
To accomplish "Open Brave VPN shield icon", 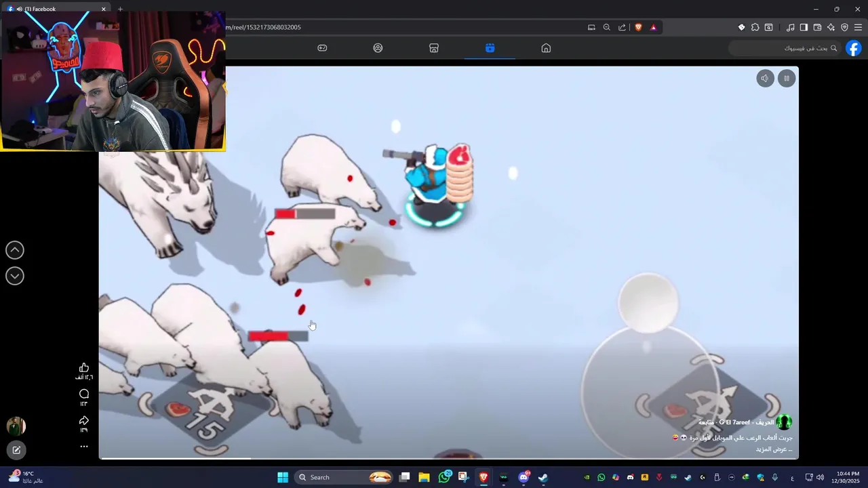I will [x=844, y=27].
